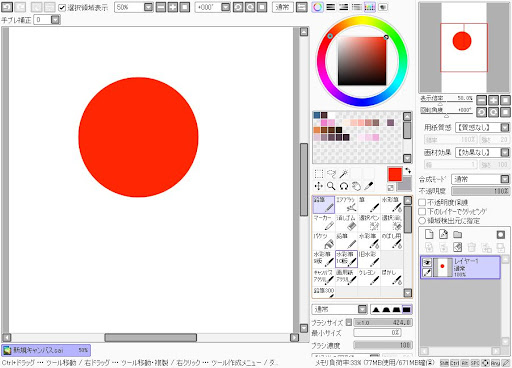Switch to the 新規キャンバス.sai document tab

coord(46,350)
